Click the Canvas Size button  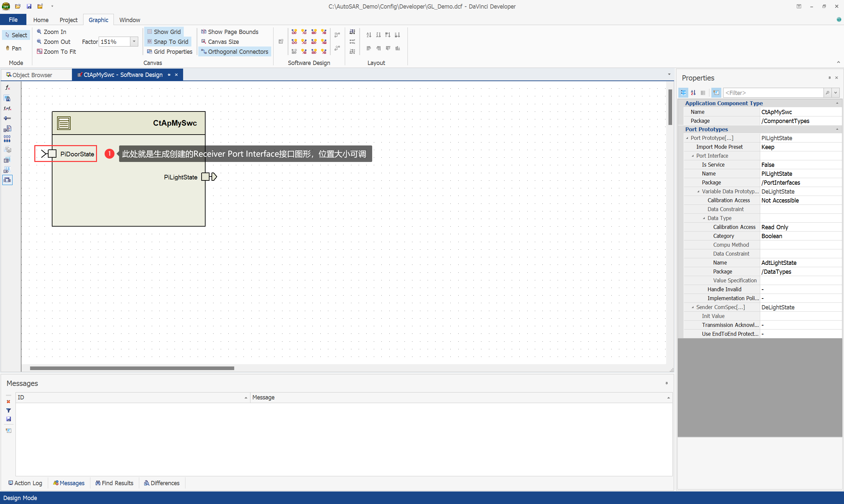point(220,42)
